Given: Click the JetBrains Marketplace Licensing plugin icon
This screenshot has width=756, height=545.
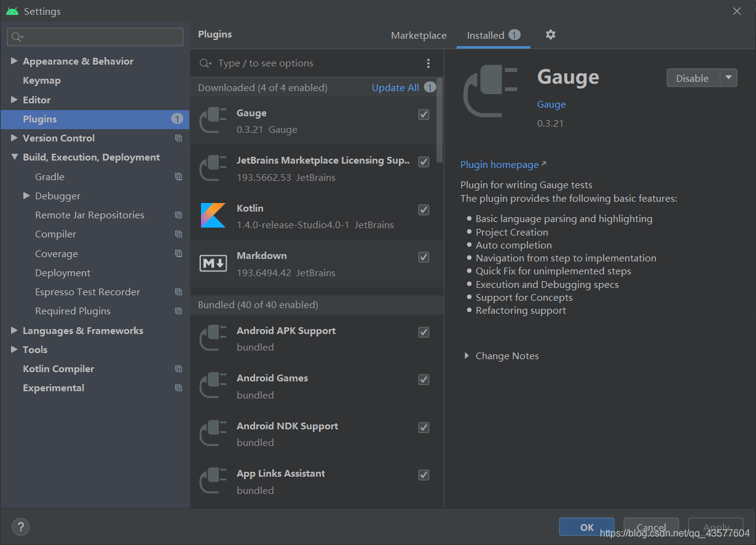Looking at the screenshot, I should 213,168.
